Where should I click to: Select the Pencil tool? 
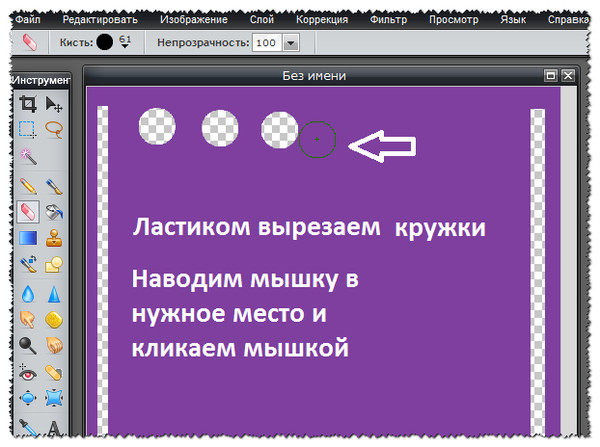coord(28,186)
